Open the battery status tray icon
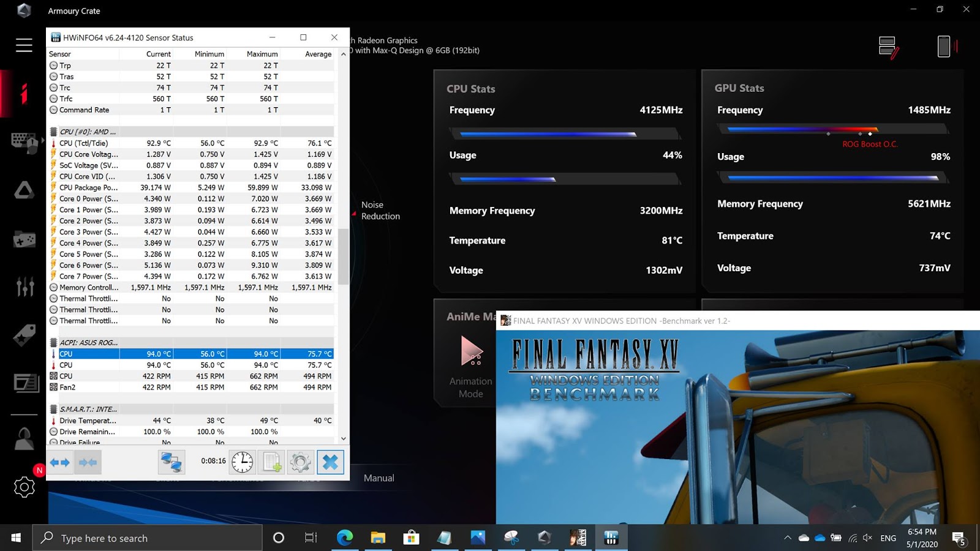 coord(836,538)
